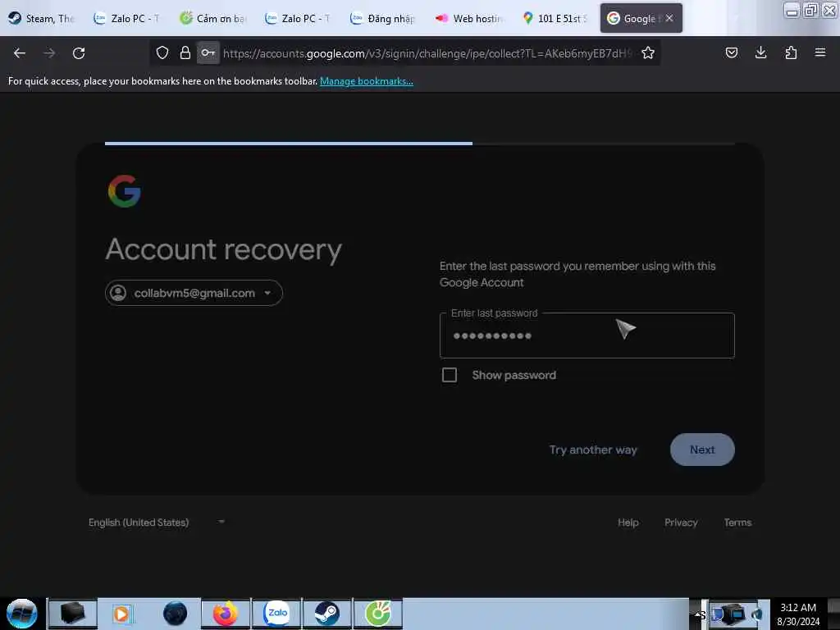Image resolution: width=840 pixels, height=630 pixels.
Task: Click the Enter last password field
Action: (x=587, y=336)
